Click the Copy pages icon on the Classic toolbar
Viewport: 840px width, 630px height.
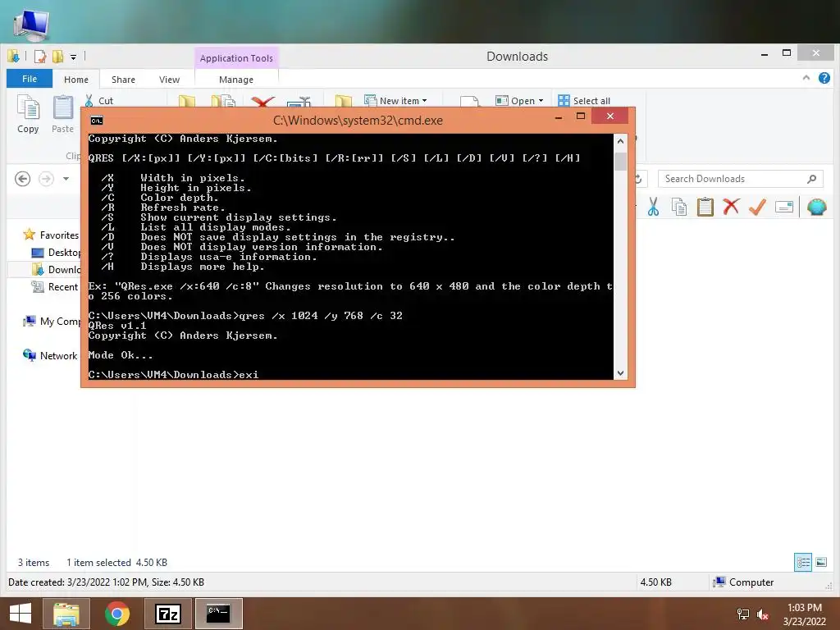(x=679, y=207)
